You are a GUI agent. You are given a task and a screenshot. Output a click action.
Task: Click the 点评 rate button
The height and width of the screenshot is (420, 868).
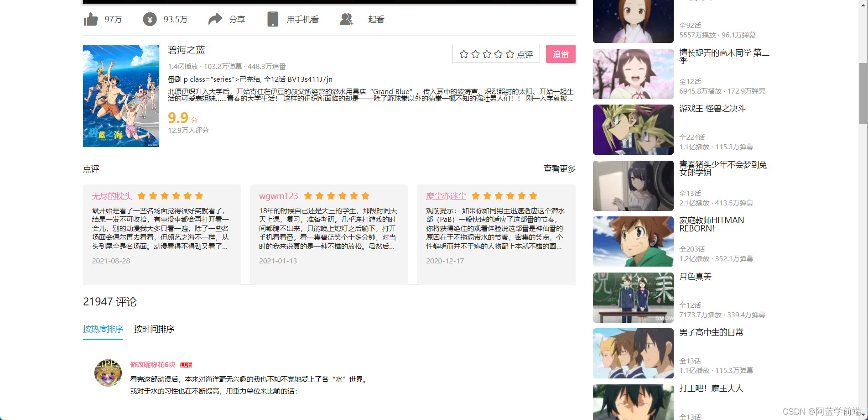pyautogui.click(x=525, y=54)
